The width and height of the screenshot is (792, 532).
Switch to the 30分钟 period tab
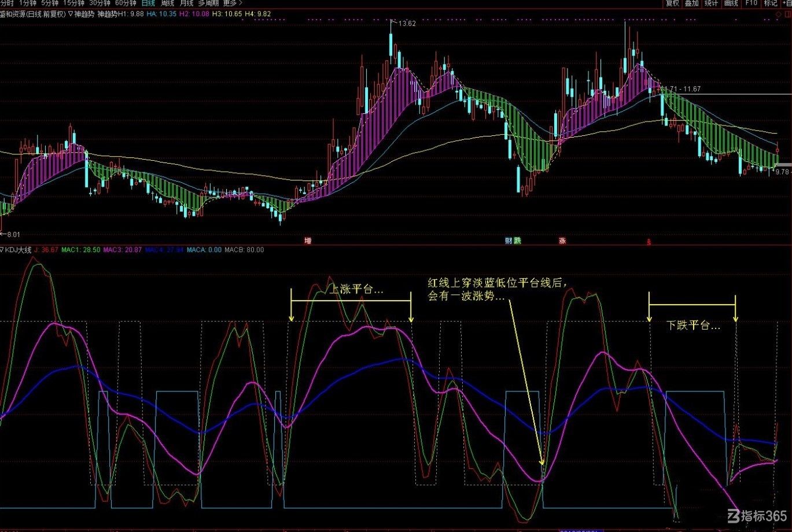coord(100,3)
